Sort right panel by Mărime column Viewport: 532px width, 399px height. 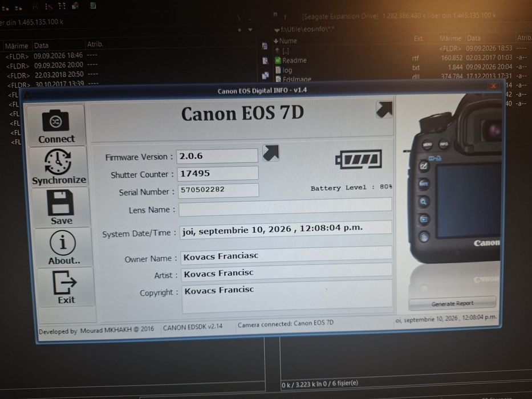tap(450, 38)
